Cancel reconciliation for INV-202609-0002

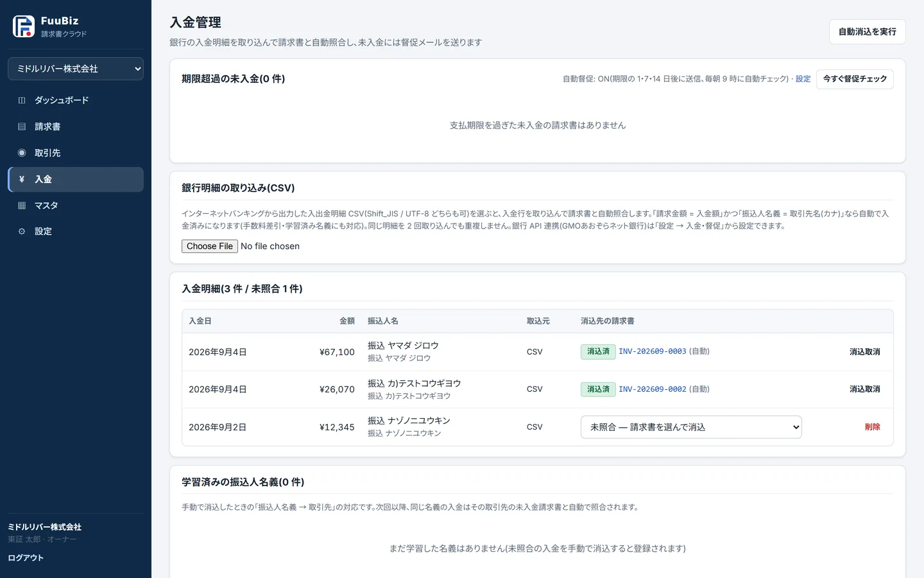(x=865, y=389)
